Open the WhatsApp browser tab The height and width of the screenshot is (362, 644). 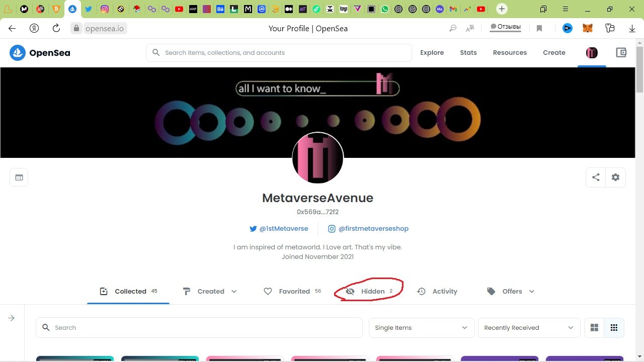tap(385, 9)
